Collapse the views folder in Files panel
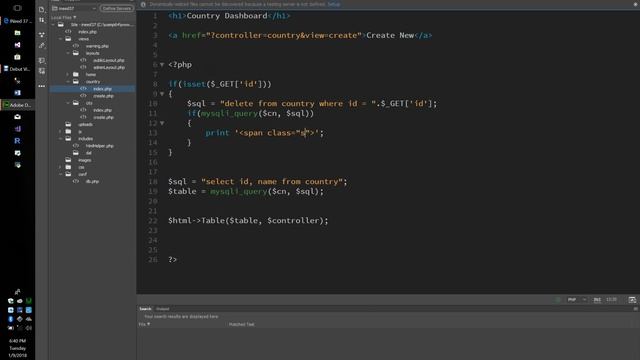The image size is (640, 360). click(60, 39)
